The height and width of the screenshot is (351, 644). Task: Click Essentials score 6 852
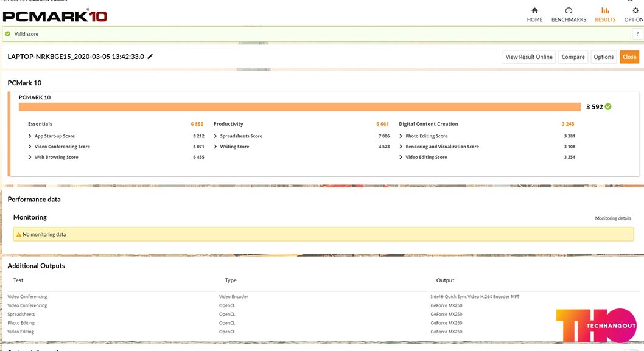[x=197, y=124]
